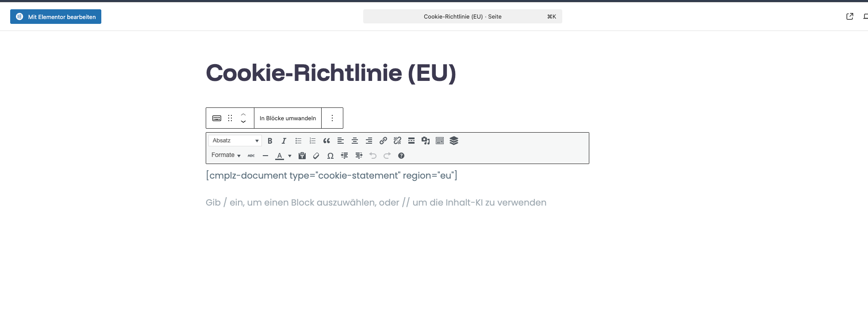Image resolution: width=868 pixels, height=336 pixels.
Task: Expand the Formate dropdown menu
Action: point(226,155)
